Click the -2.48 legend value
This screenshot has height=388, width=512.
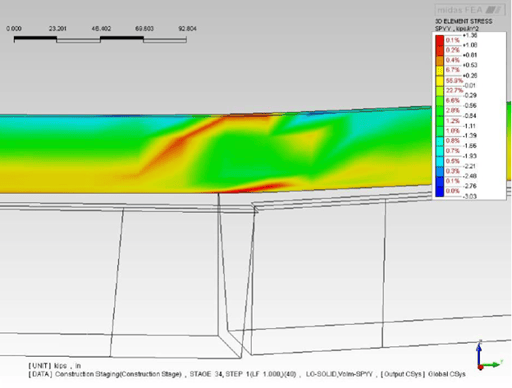[x=470, y=176]
